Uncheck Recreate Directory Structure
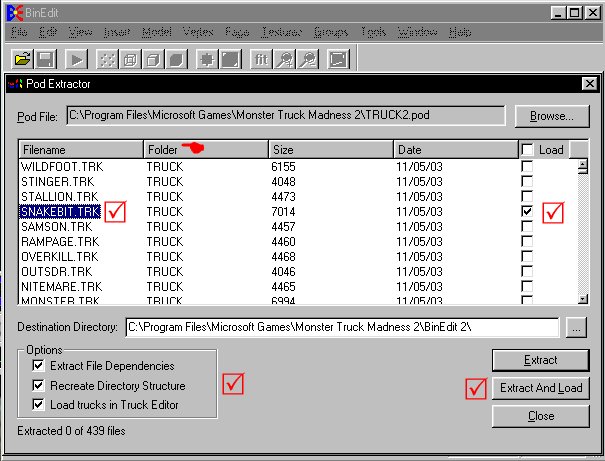The height and width of the screenshot is (461, 605). [39, 385]
